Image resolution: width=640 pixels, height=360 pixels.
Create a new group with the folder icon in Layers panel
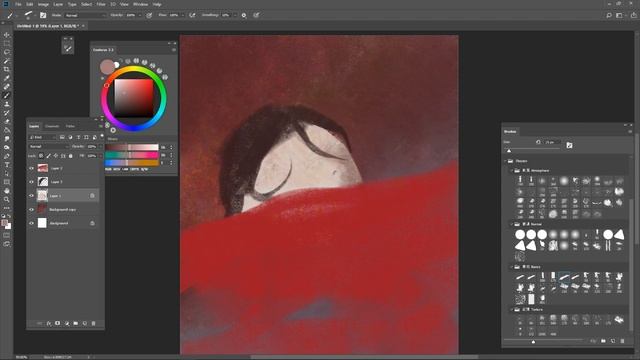(76, 323)
